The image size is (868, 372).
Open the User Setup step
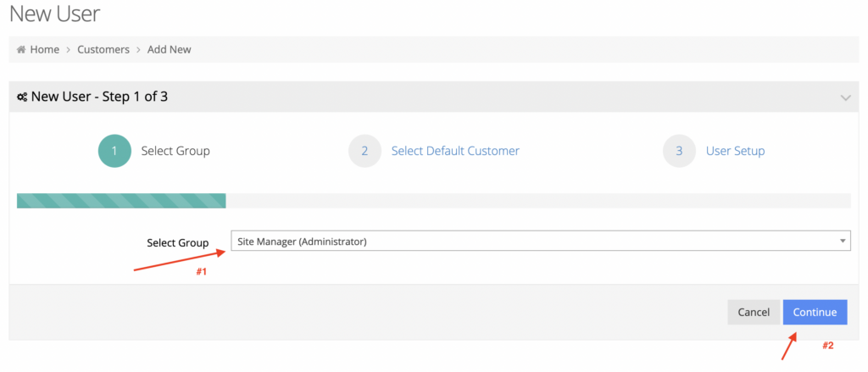click(x=735, y=151)
